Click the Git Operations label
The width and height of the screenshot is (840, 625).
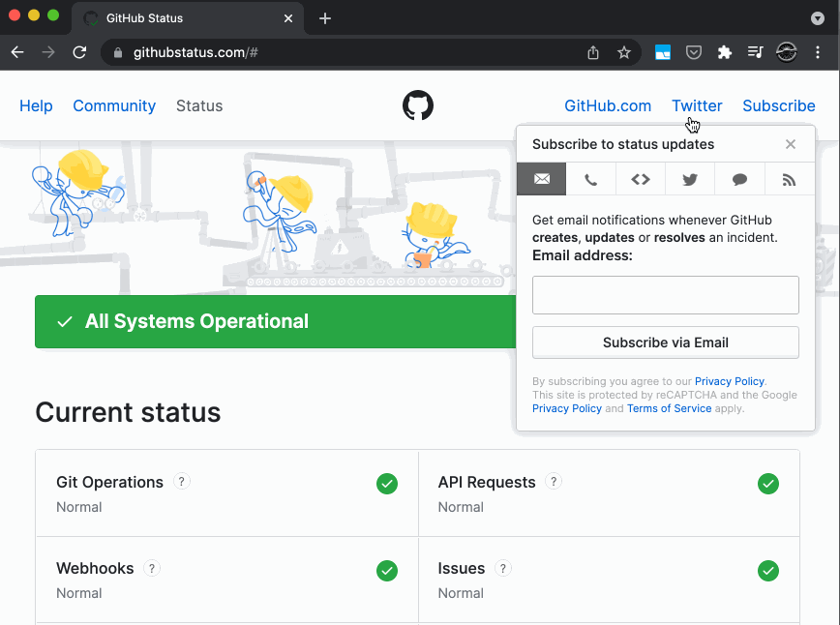click(x=109, y=482)
